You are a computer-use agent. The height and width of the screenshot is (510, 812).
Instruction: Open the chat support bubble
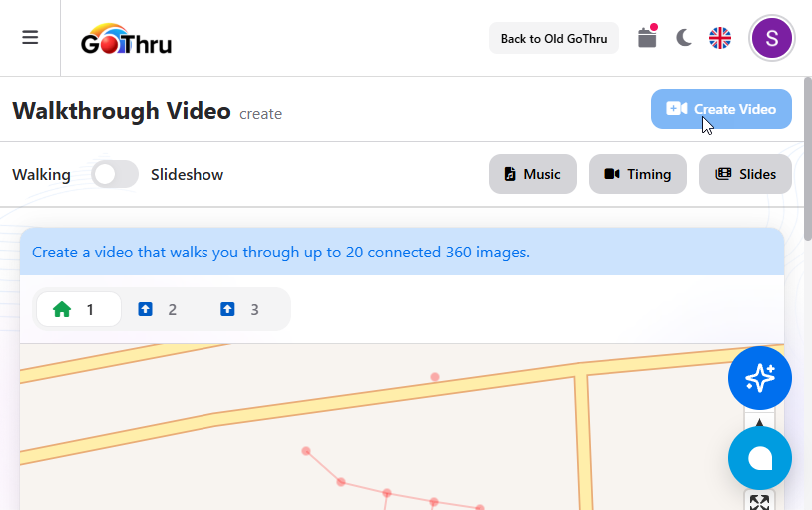759,458
